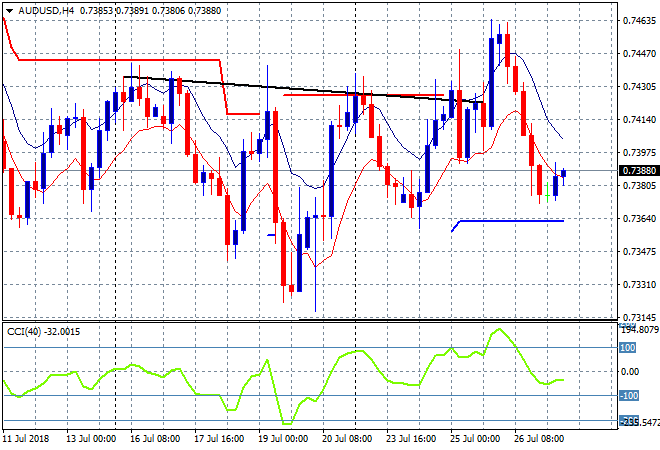Screen dimensions: 660x450
Task: Select the 26 Jul 08:00 time axis label
Action: 539,439
